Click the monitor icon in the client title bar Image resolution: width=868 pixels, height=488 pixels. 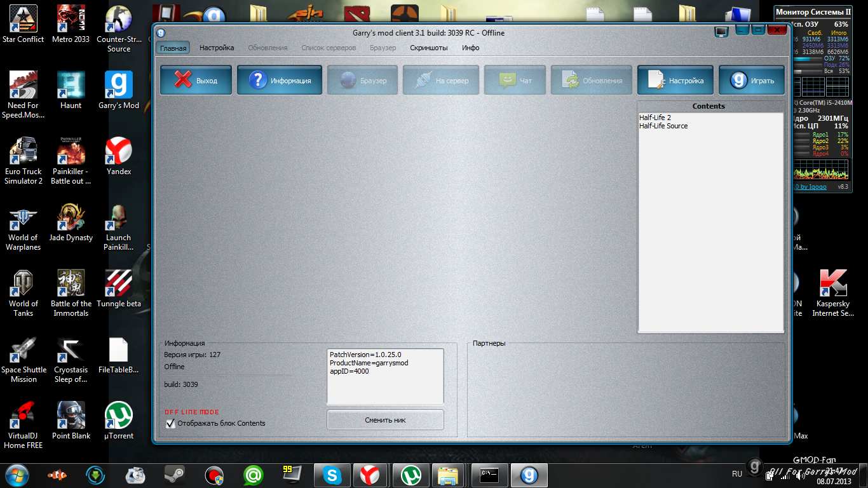[721, 32]
